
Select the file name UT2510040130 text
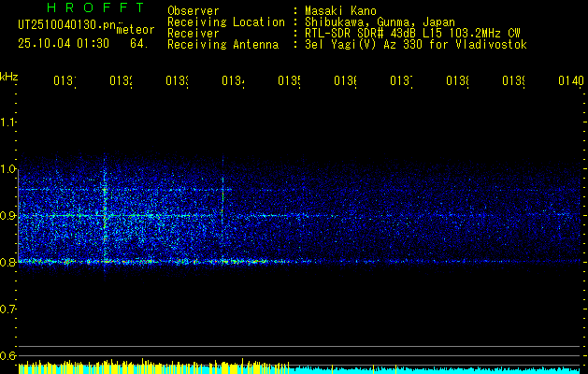[66, 25]
